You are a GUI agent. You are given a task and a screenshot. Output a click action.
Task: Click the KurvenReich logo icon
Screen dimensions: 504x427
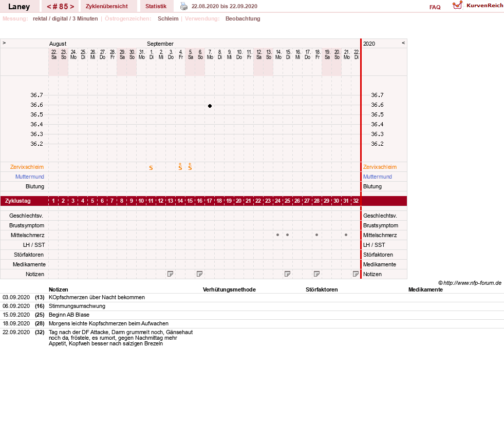click(457, 5)
